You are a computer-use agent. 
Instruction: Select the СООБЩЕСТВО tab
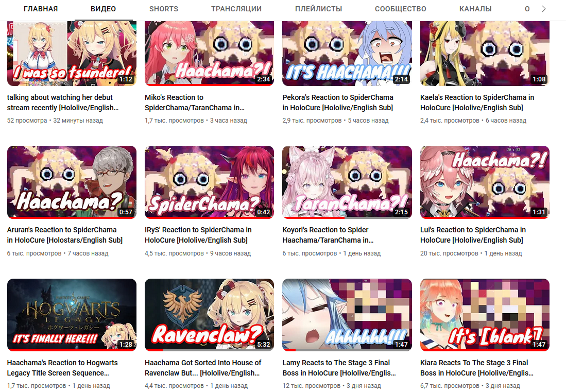[x=400, y=9]
